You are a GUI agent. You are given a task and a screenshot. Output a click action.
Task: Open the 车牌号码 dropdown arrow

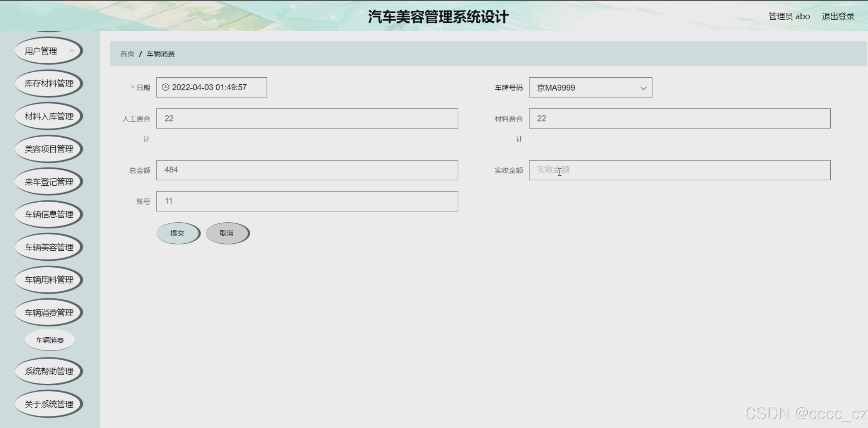coord(643,88)
